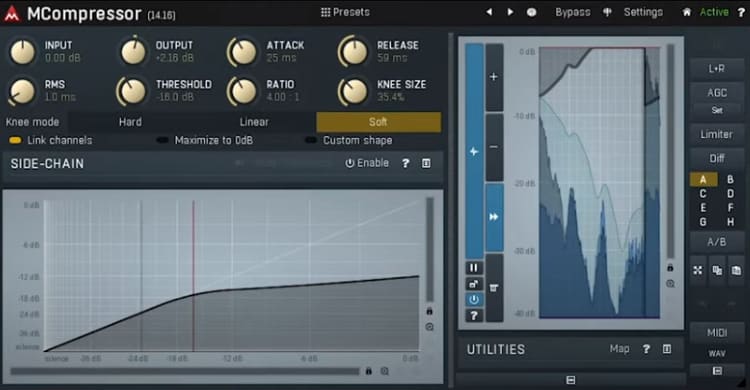This screenshot has width=750, height=390.
Task: Click the fast-forward speed button in the meter
Action: tap(494, 217)
